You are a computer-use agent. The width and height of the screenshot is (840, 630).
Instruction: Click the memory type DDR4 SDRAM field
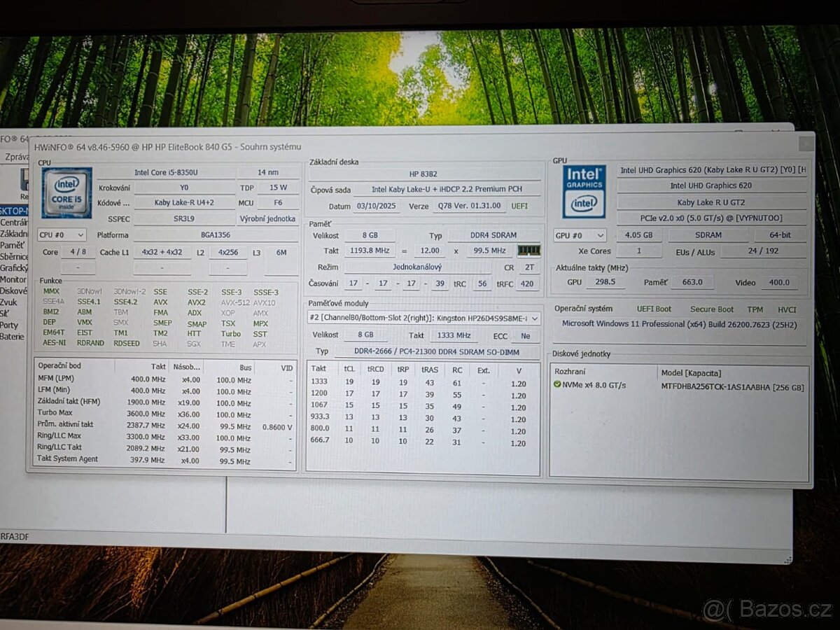[494, 236]
